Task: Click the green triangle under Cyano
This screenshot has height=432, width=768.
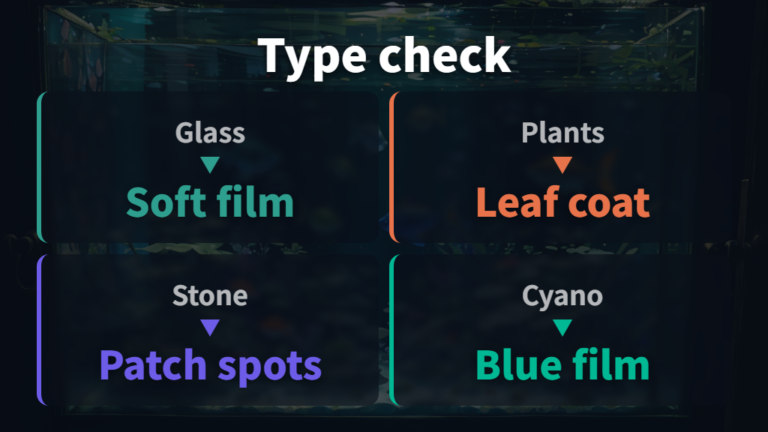Action: click(x=562, y=327)
